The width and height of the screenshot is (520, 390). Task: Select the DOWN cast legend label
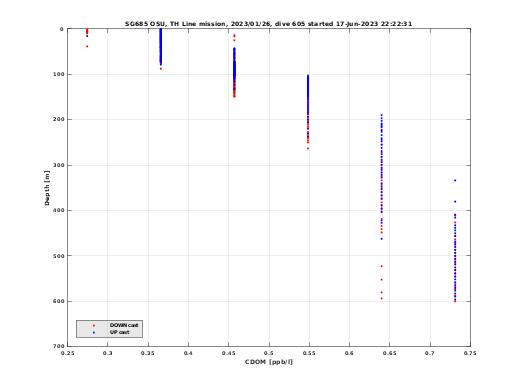124,325
